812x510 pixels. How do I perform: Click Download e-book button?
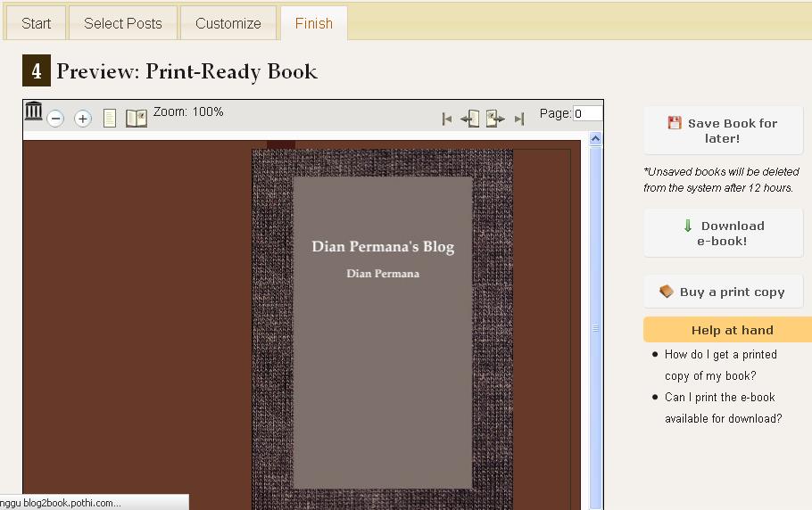(723, 233)
